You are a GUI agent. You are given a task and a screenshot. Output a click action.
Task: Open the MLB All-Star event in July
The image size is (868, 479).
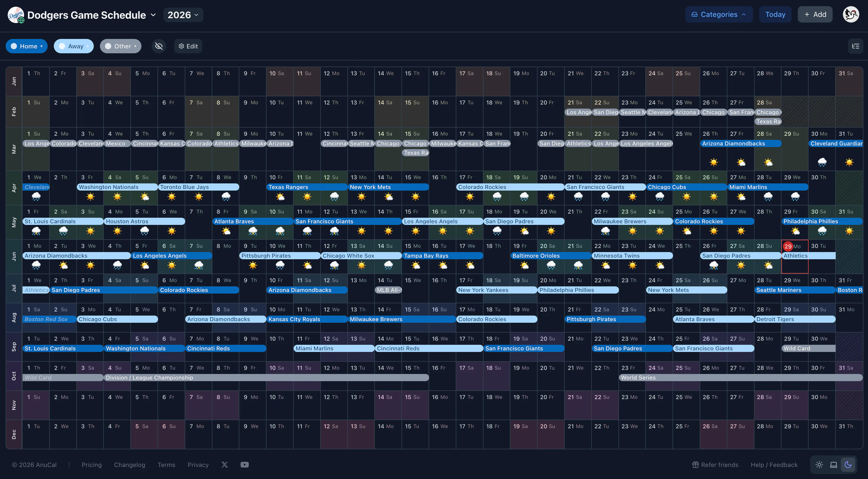388,290
